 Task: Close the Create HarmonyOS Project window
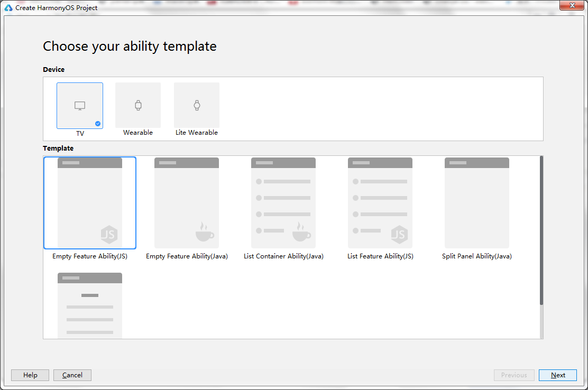(x=572, y=5)
